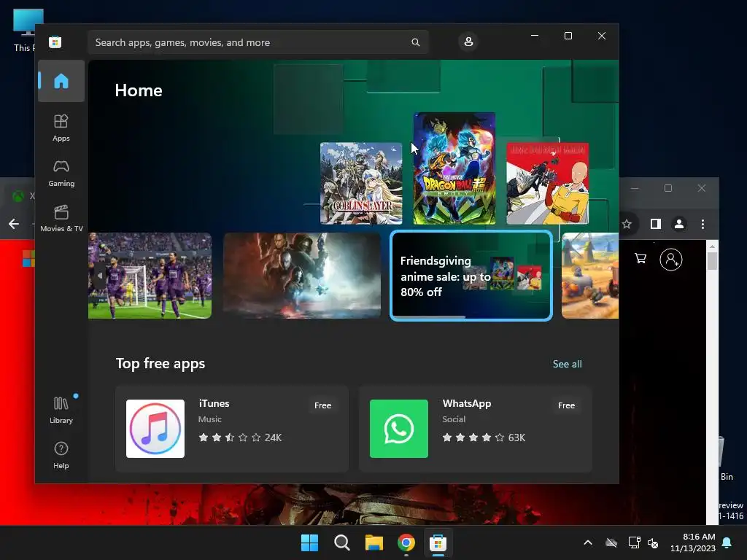
Task: Click iTunes 24K star rating
Action: [x=240, y=437]
